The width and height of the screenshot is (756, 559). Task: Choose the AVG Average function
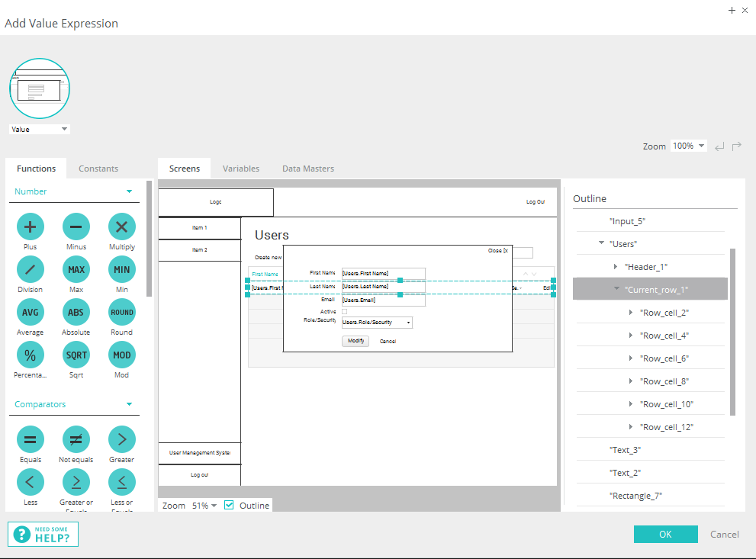tap(31, 312)
